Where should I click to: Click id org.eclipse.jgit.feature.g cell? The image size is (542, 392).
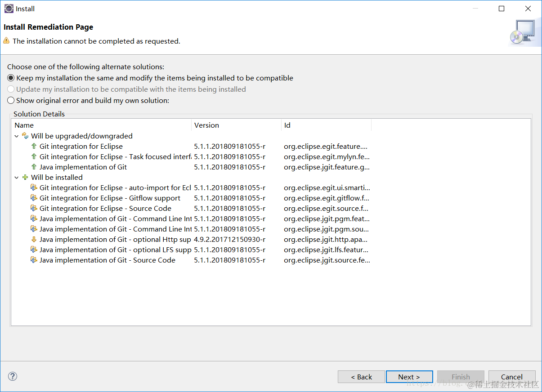[327, 167]
